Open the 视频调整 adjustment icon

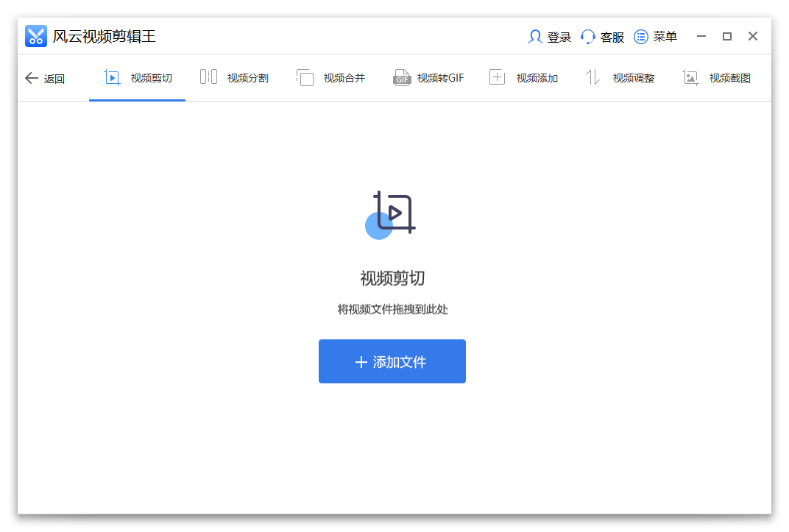[592, 77]
